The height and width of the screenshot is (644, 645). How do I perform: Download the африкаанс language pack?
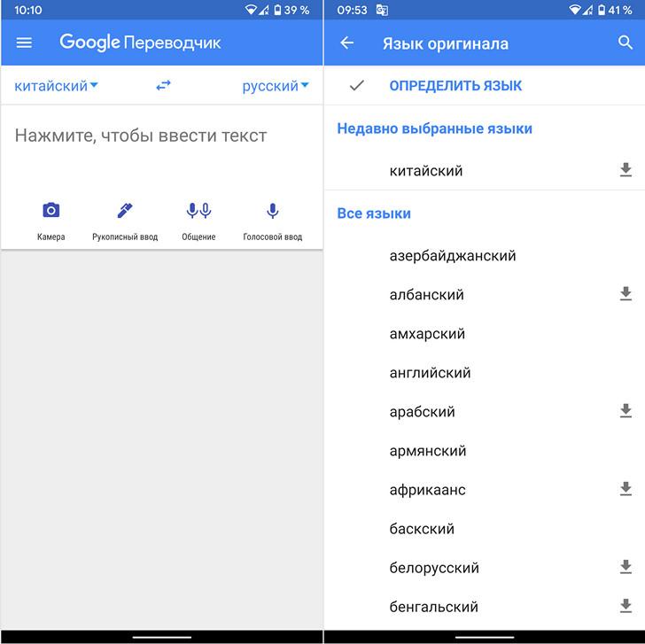point(626,489)
